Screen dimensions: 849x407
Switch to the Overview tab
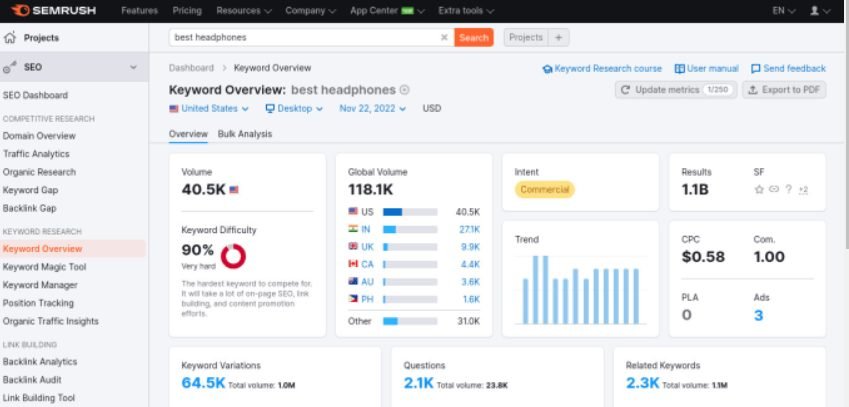point(188,134)
